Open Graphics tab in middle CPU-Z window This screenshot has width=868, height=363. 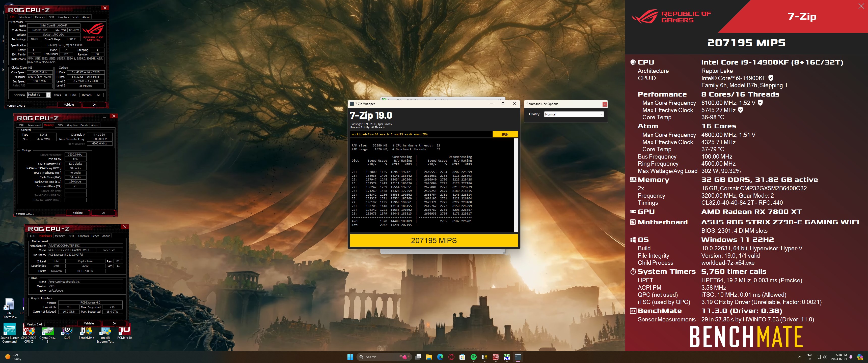pyautogui.click(x=72, y=125)
